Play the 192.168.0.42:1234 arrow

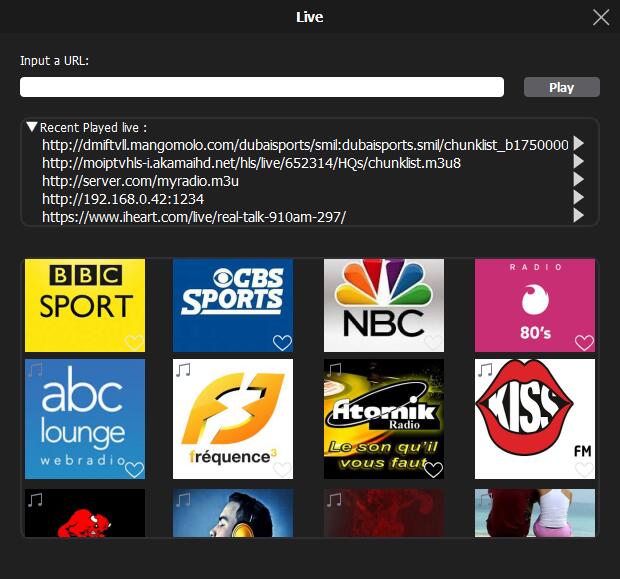tap(578, 197)
